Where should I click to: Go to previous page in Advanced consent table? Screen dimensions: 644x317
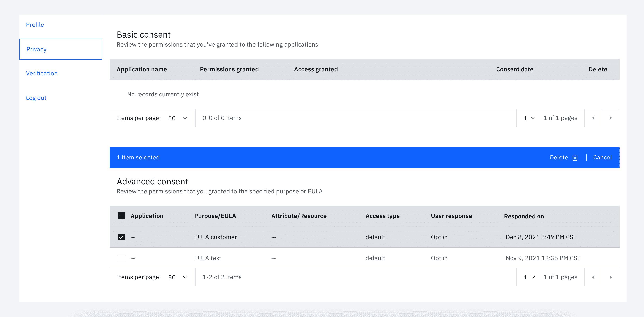click(x=593, y=277)
